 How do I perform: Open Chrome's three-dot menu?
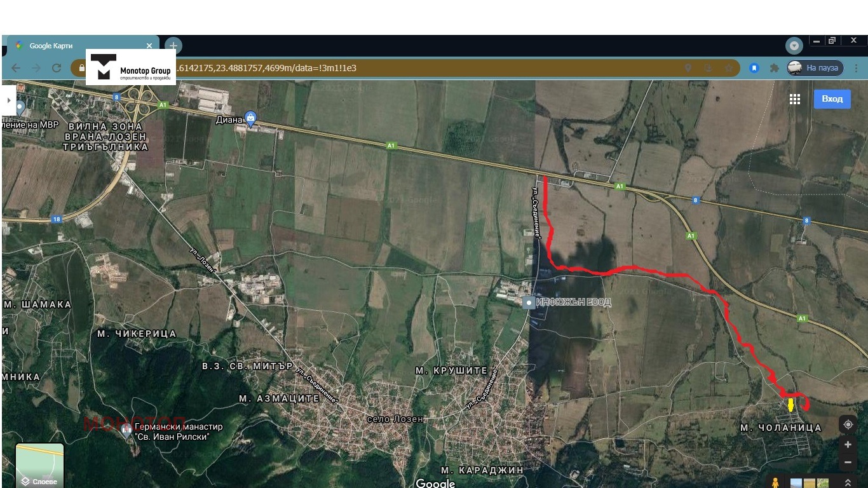857,68
